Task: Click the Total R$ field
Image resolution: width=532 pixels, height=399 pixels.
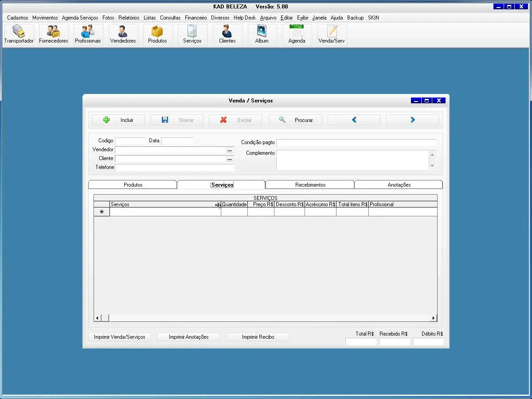Action: [361, 342]
